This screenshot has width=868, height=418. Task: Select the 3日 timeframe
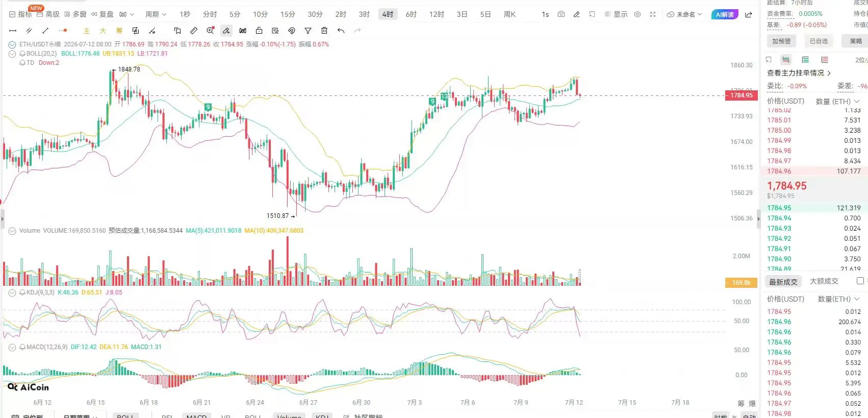(462, 14)
